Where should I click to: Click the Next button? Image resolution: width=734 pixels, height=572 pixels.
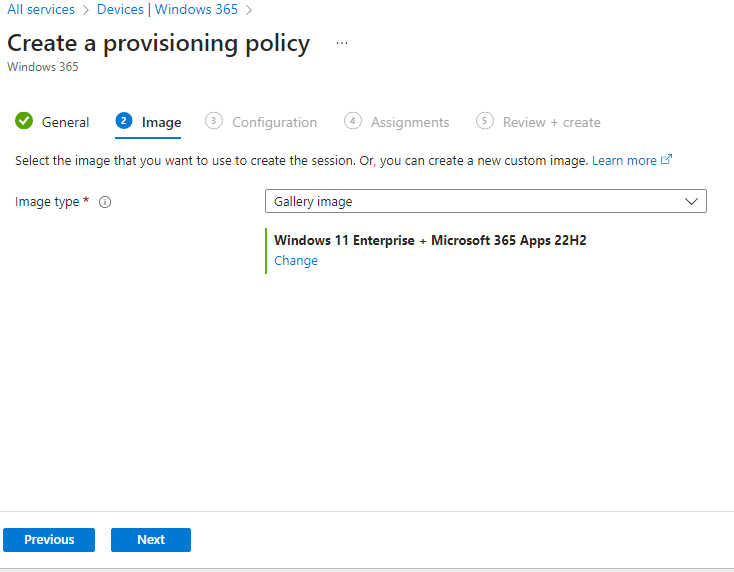click(x=151, y=540)
